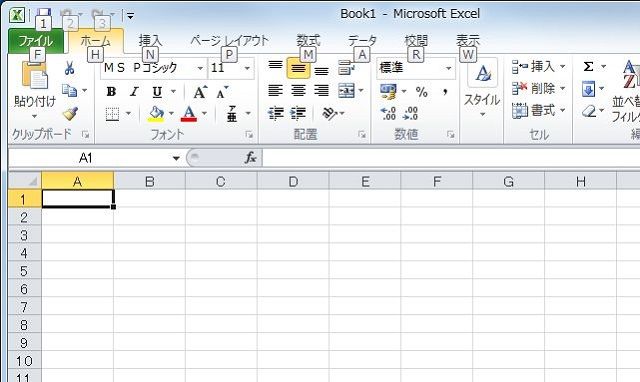Toggle Bold formatting
Image resolution: width=640 pixels, height=382 pixels.
pos(111,92)
